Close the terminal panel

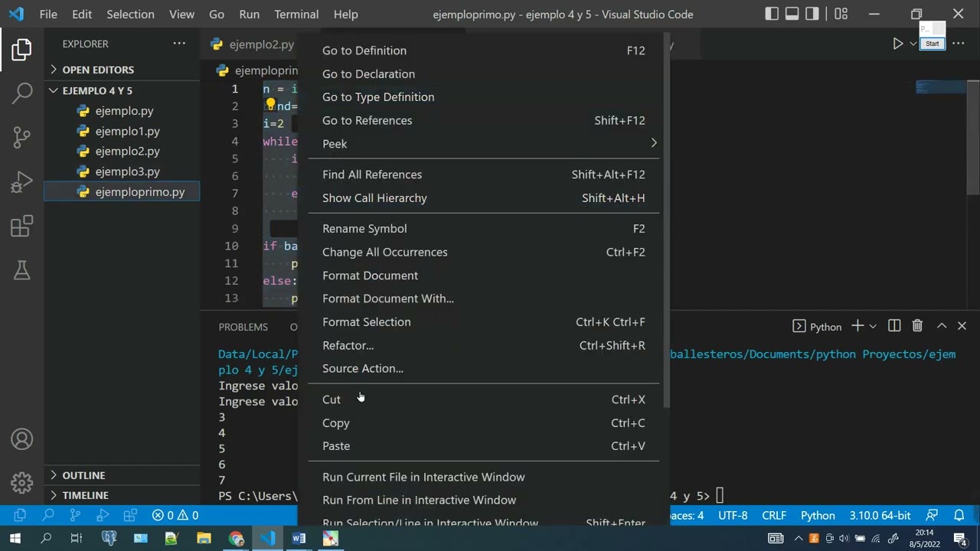pyautogui.click(x=962, y=326)
